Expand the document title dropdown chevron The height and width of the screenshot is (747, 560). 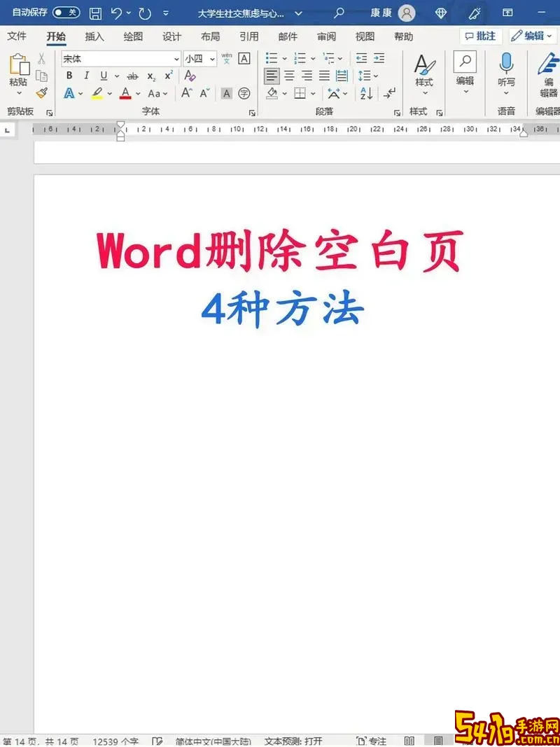pos(299,13)
